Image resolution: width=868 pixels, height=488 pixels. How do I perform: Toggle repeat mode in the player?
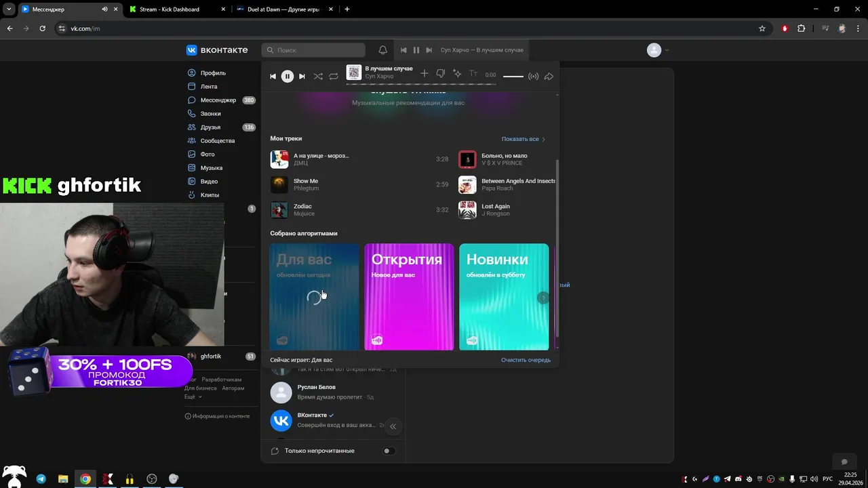click(x=334, y=76)
